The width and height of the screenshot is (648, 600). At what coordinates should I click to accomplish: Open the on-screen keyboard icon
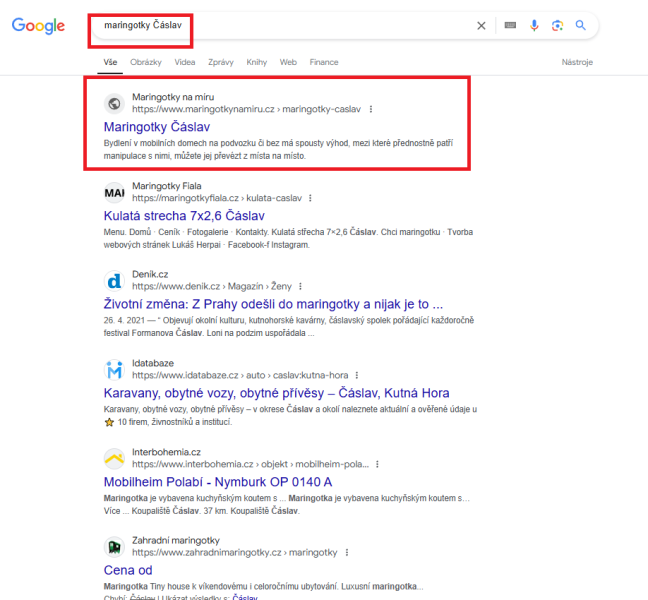pyautogui.click(x=510, y=26)
